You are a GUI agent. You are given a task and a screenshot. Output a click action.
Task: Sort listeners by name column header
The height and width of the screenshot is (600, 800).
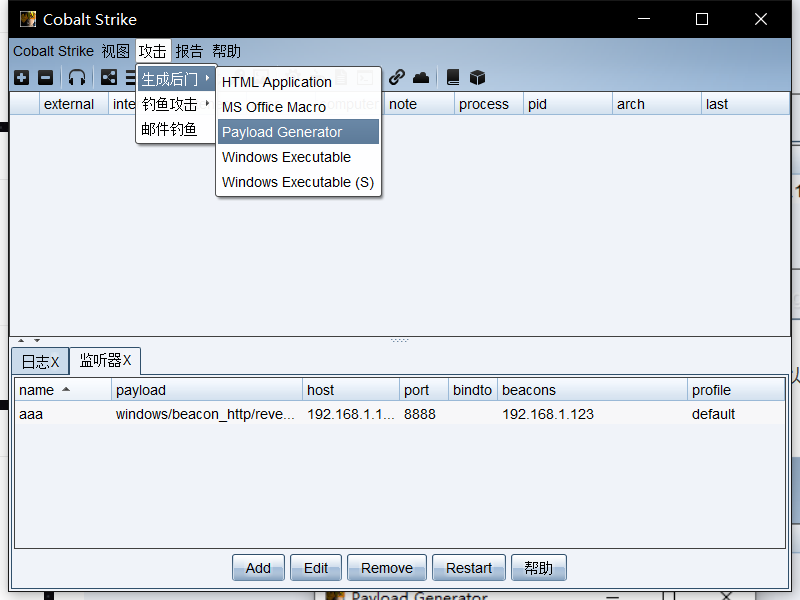tap(63, 390)
